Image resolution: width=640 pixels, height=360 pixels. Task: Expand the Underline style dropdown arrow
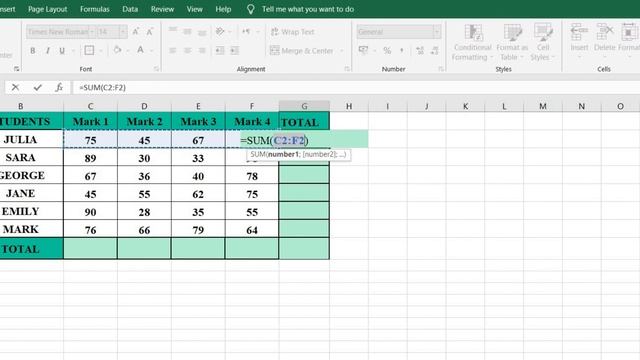pos(73,51)
